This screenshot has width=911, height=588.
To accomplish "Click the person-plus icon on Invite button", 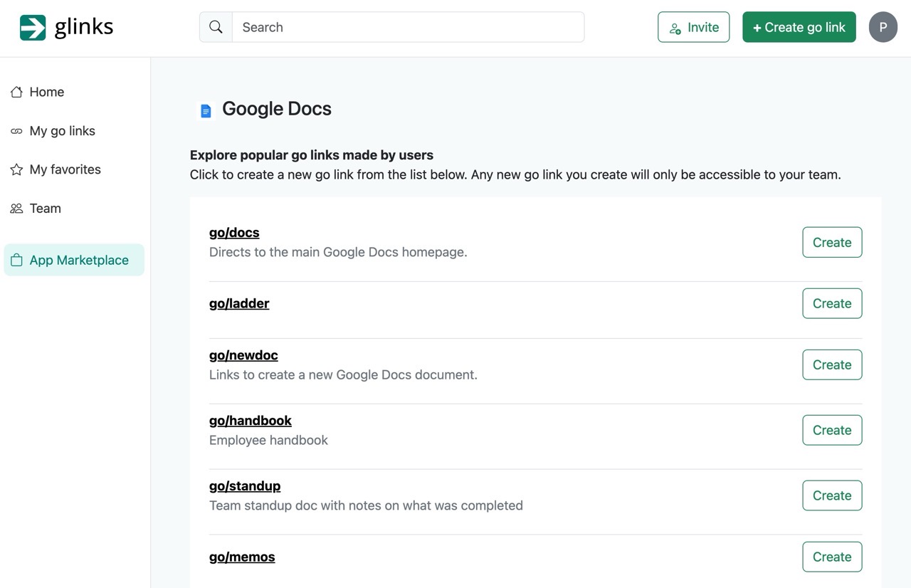I will (675, 28).
